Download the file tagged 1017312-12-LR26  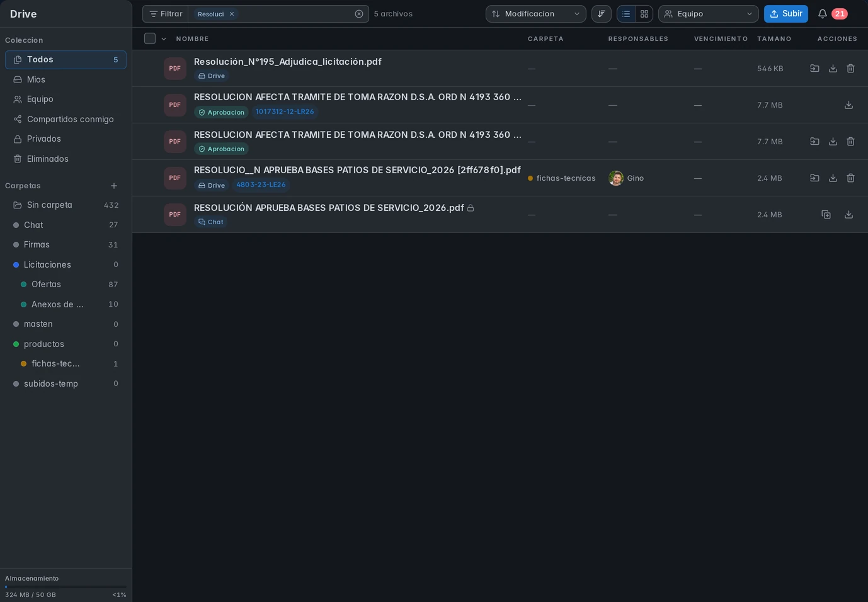click(848, 105)
